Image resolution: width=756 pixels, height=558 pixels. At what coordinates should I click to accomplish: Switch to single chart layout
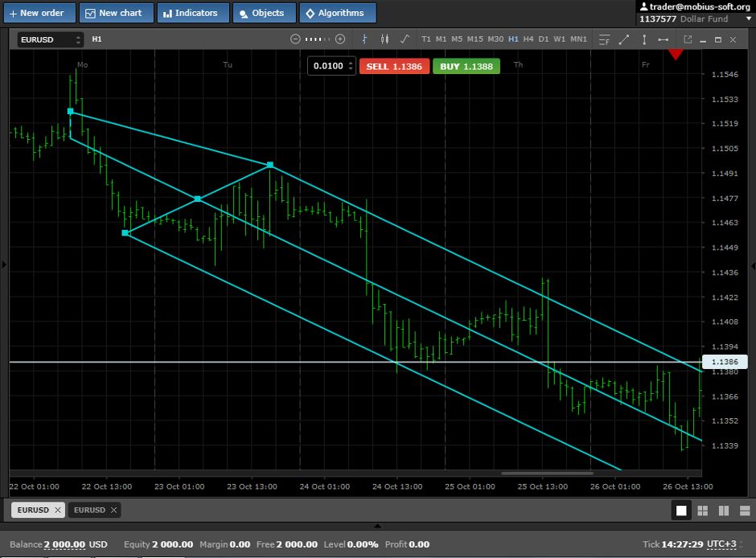[681, 511]
